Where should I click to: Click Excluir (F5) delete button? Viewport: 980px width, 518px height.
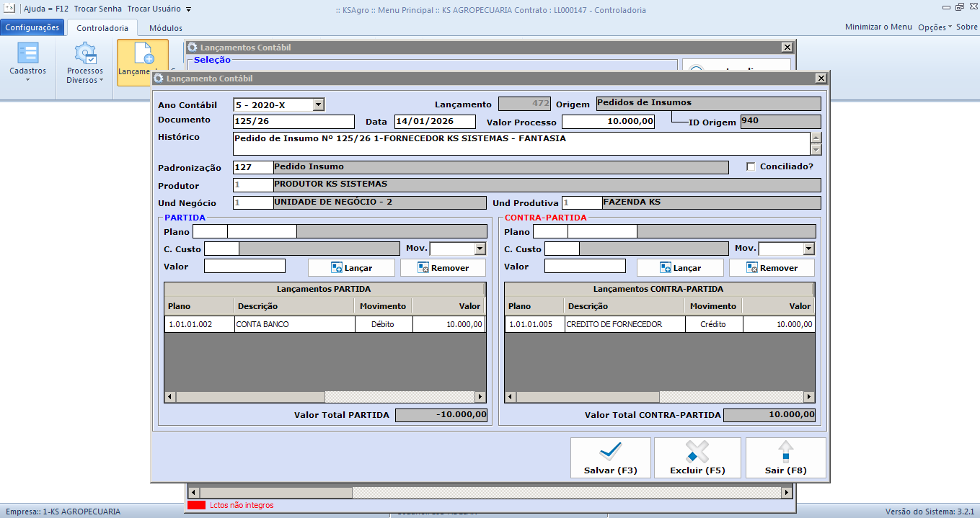697,457
